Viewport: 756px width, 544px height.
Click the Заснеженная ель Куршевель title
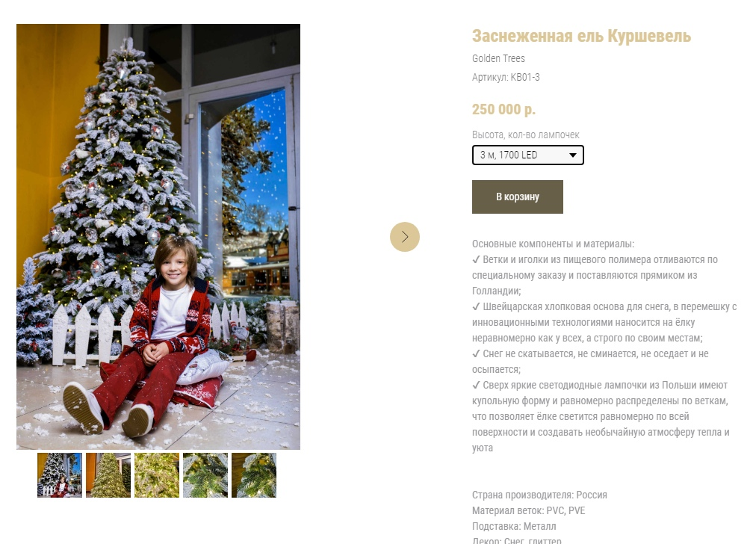[581, 36]
